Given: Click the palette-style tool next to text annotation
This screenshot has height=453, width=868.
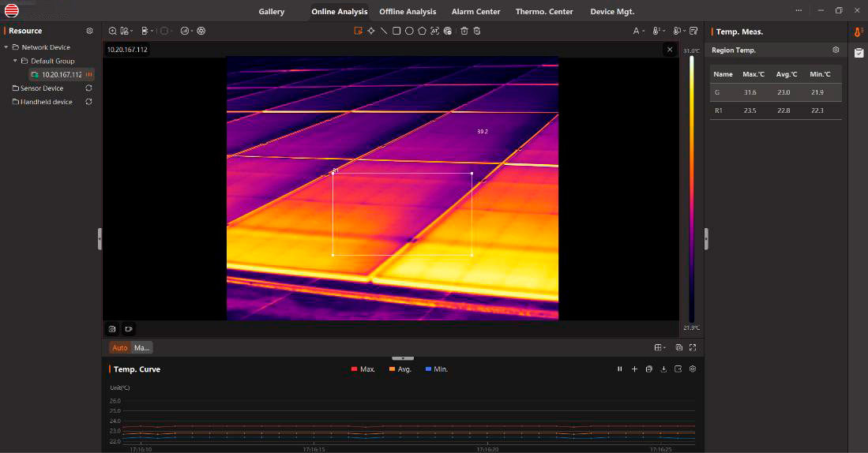Looking at the screenshot, I should 447,31.
